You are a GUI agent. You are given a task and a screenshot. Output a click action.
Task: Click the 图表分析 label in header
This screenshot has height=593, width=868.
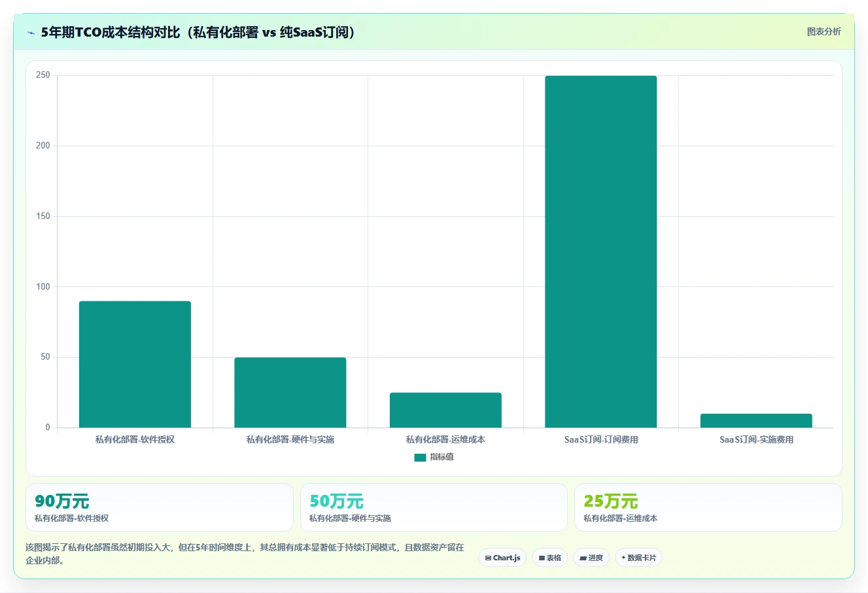[824, 31]
